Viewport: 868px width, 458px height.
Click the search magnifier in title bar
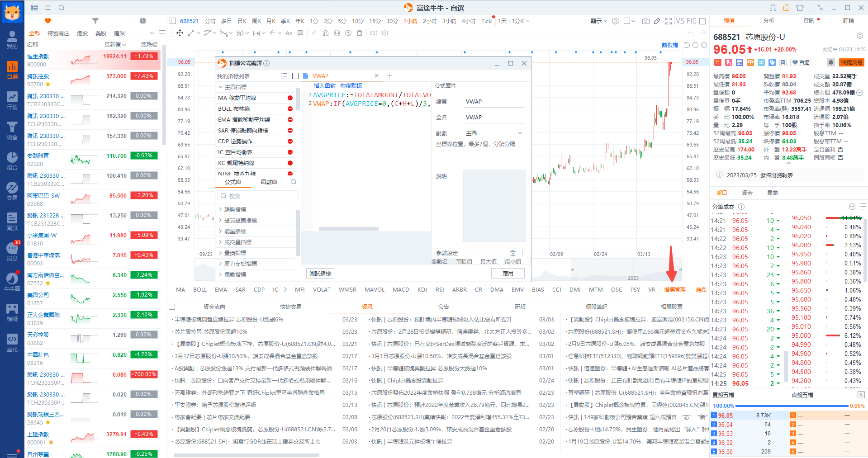62,8
